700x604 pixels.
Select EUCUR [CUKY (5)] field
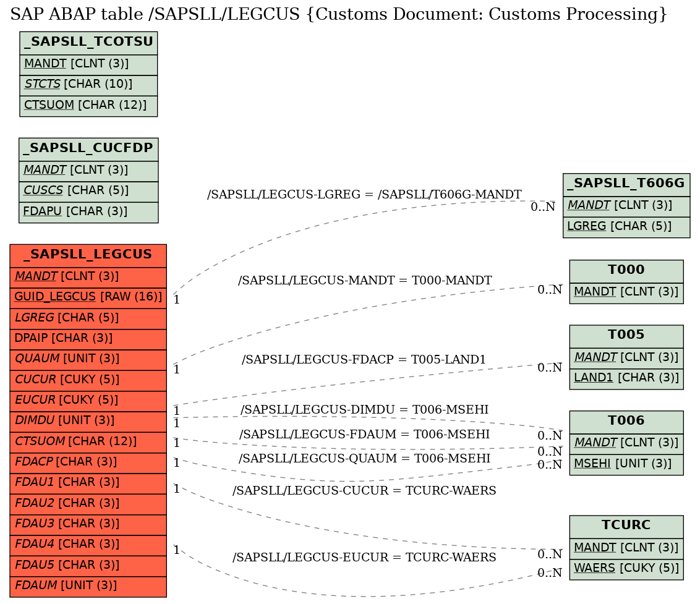click(x=88, y=401)
